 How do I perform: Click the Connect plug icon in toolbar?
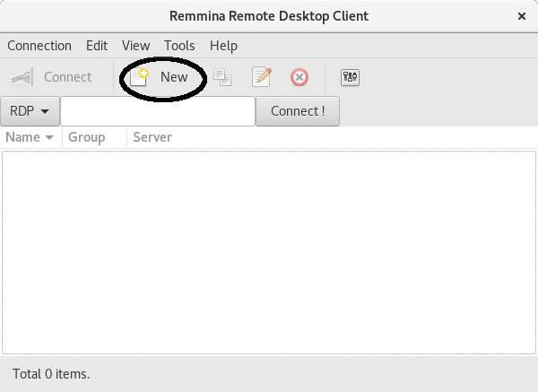pos(22,77)
